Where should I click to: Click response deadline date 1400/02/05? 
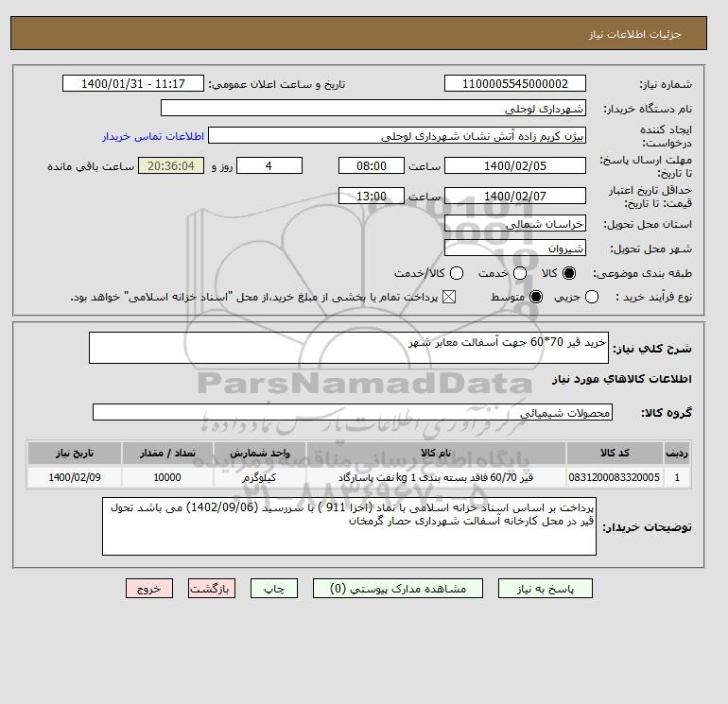pyautogui.click(x=515, y=165)
